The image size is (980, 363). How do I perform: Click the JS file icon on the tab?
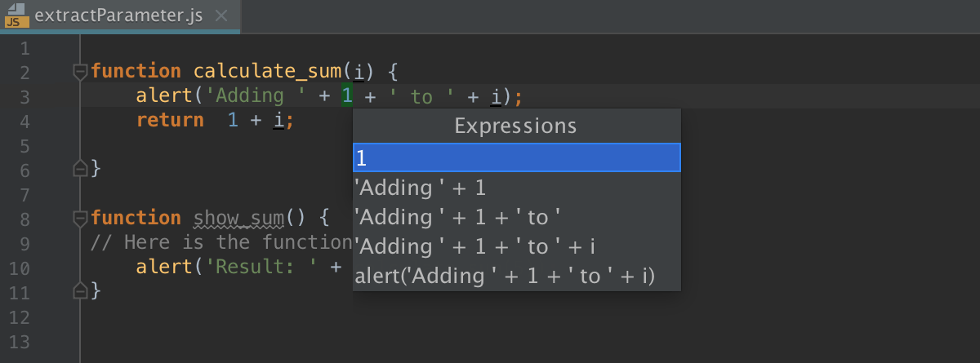coord(16,15)
